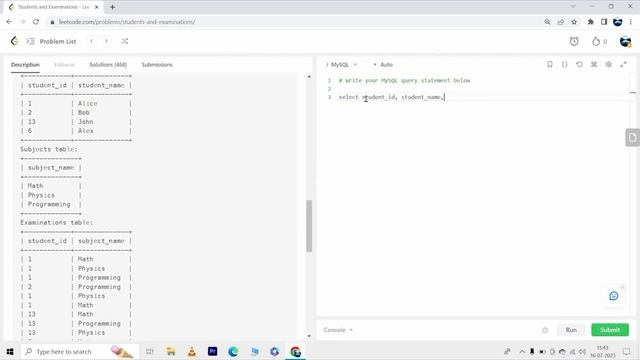The image size is (640, 360).
Task: Click the debugger icon beside Run
Action: point(545,330)
